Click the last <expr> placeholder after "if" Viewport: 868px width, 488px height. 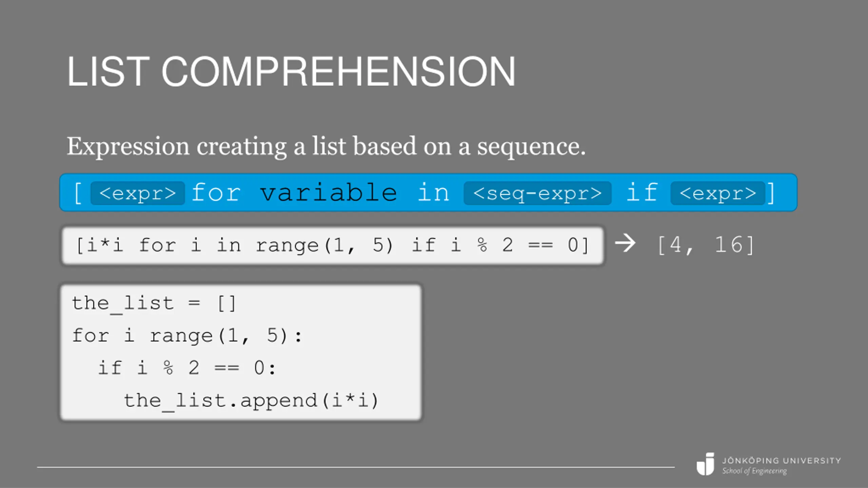pyautogui.click(x=718, y=193)
